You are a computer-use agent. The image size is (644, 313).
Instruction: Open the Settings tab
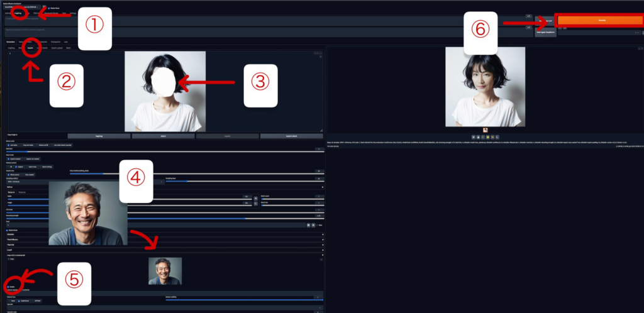point(73,14)
